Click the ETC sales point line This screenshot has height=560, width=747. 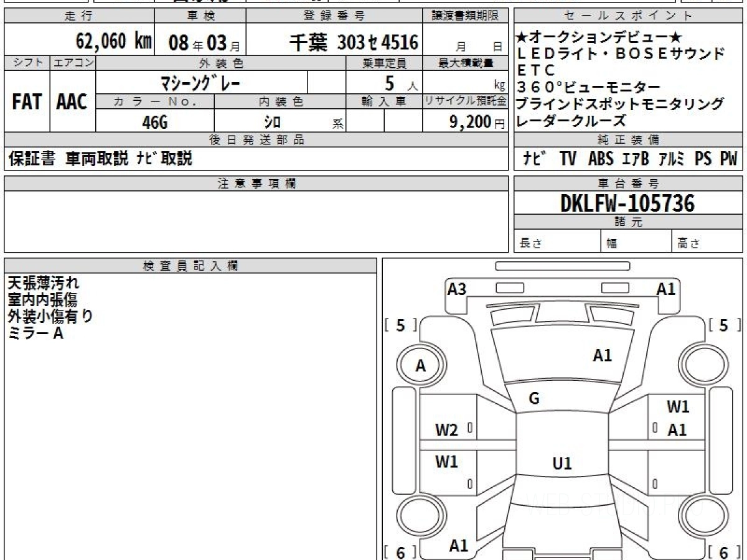pos(535,71)
